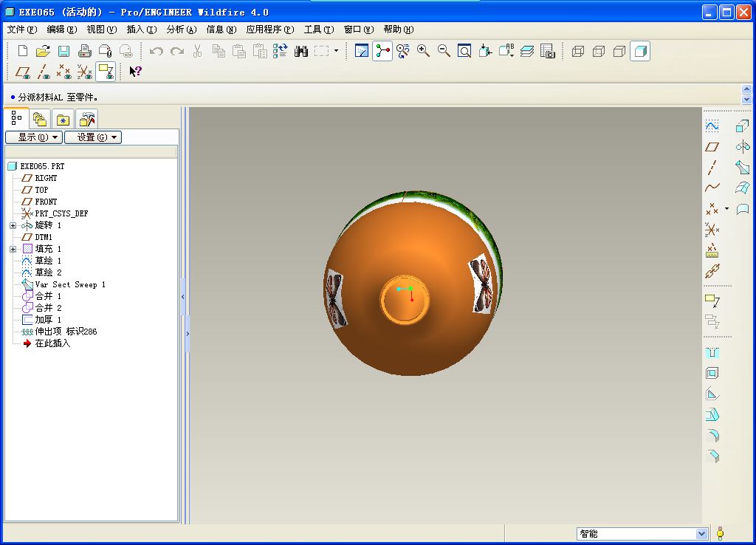
Task: Select the Revolve tool on the right toolbar
Action: click(743, 147)
